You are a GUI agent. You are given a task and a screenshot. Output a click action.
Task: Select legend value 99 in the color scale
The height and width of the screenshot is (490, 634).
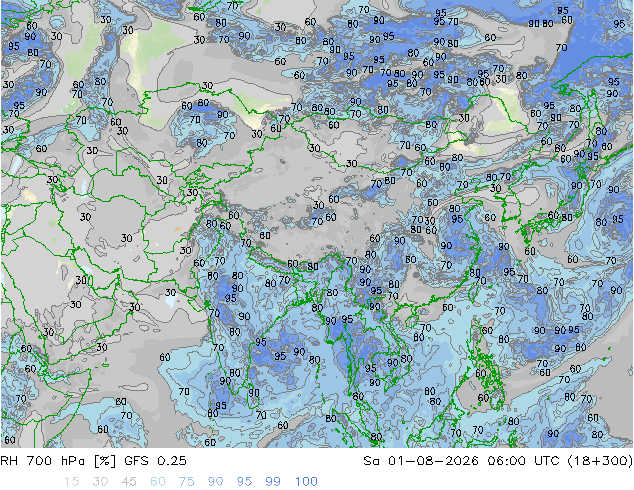pyautogui.click(x=273, y=482)
